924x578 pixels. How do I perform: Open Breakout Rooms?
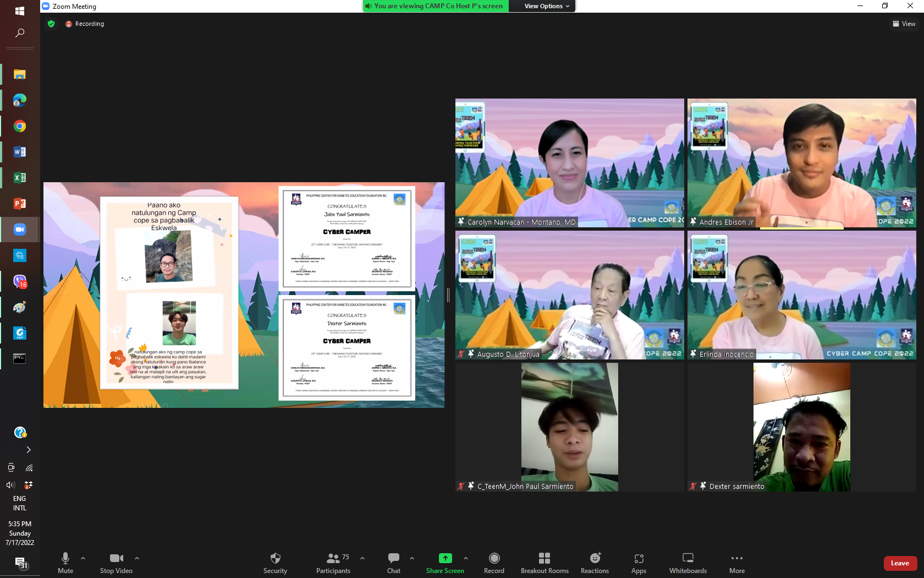coord(544,559)
